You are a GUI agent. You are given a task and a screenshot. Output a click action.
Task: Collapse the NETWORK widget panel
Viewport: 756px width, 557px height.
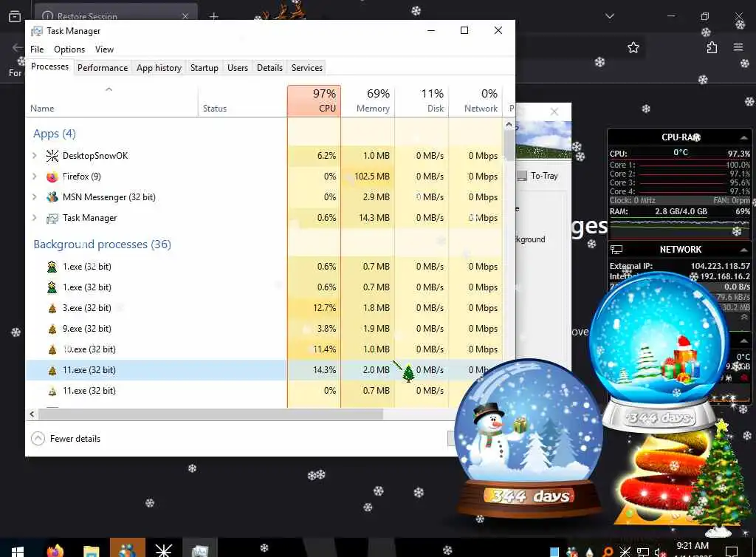744,250
